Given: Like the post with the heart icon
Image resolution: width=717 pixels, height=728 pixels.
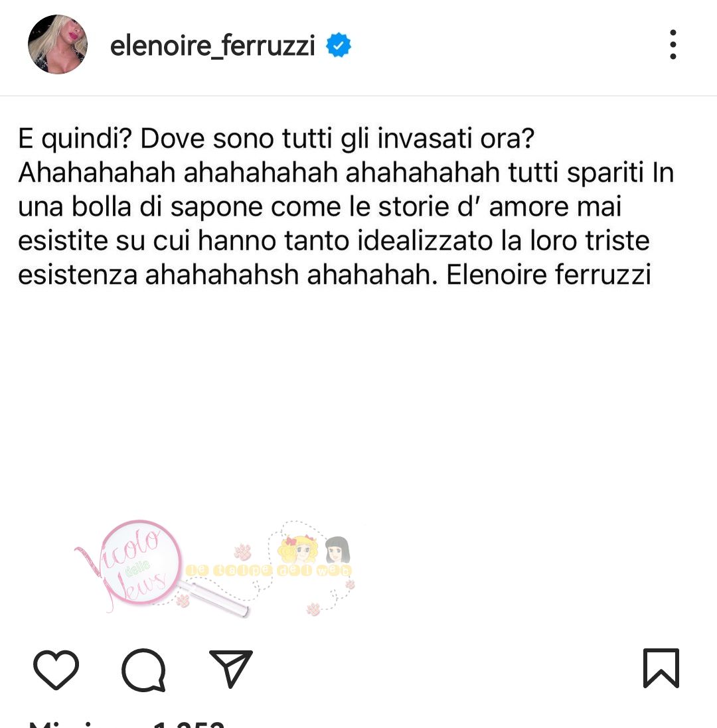Looking at the screenshot, I should click(x=56, y=669).
